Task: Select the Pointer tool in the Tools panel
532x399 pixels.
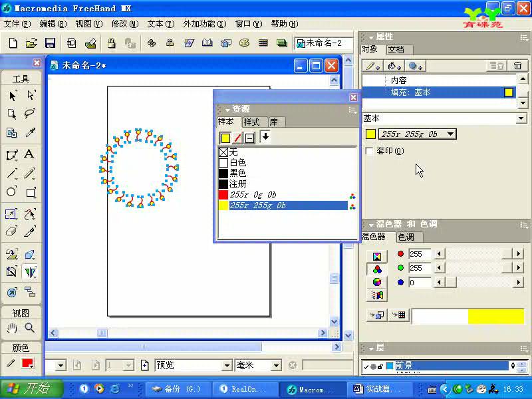Action: (12, 96)
